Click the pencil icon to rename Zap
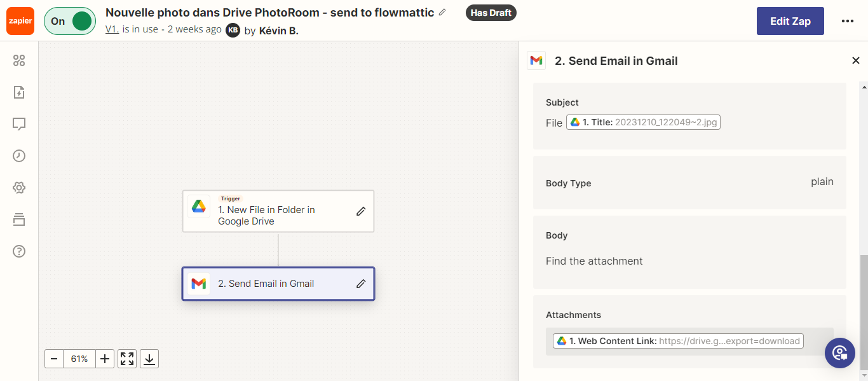The height and width of the screenshot is (381, 868). pyautogui.click(x=442, y=13)
